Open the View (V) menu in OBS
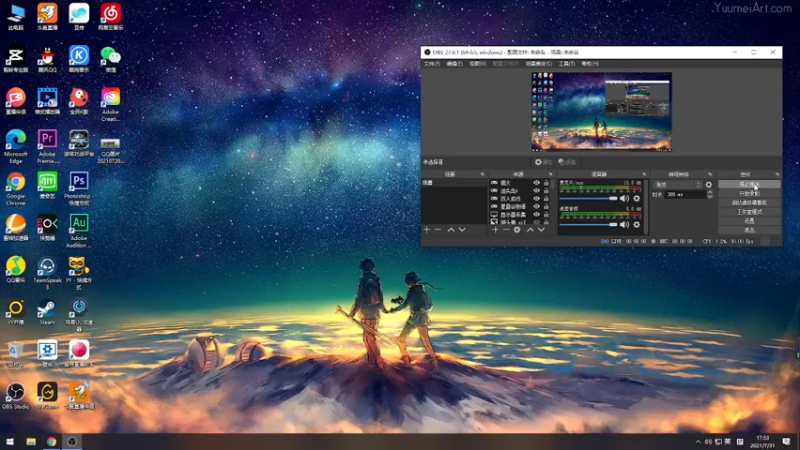Viewport: 800px width, 450px height. click(x=478, y=64)
